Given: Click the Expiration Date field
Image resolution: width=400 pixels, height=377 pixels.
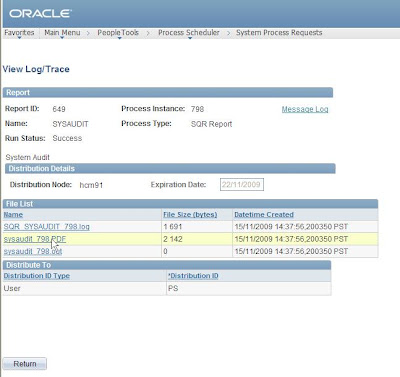Looking at the screenshot, I should coord(242,185).
